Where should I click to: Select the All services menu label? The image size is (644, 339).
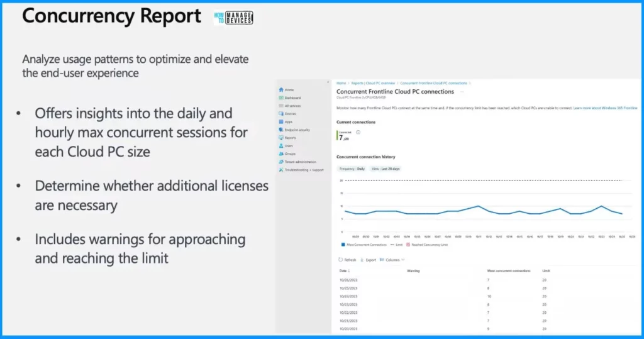tap(293, 106)
